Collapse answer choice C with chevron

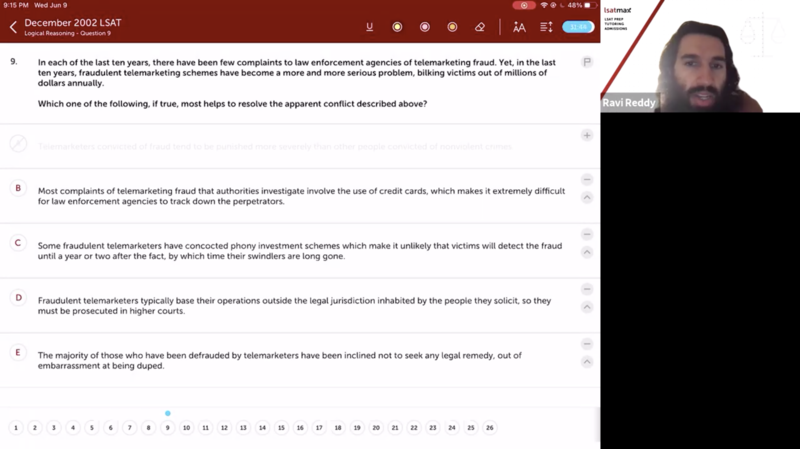[x=587, y=252]
